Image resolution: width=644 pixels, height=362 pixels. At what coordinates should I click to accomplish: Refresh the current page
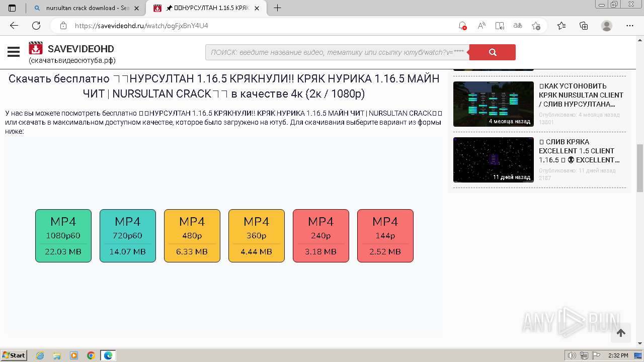pyautogui.click(x=36, y=26)
